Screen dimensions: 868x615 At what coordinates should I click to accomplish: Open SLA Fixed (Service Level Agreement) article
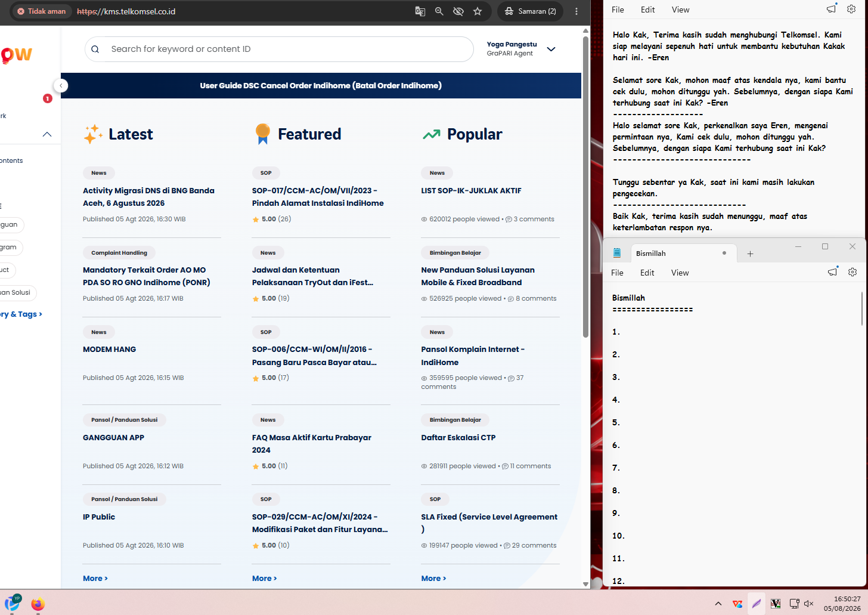pyautogui.click(x=489, y=523)
